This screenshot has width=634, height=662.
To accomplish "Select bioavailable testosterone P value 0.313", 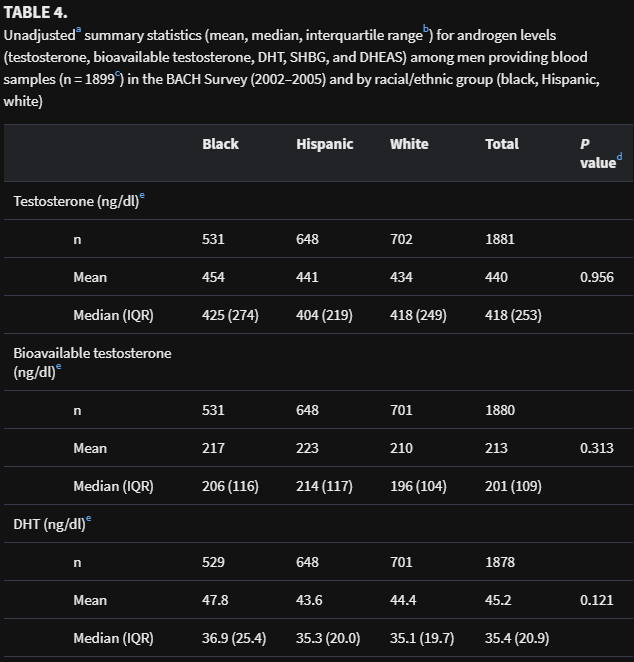I will click(x=597, y=448).
